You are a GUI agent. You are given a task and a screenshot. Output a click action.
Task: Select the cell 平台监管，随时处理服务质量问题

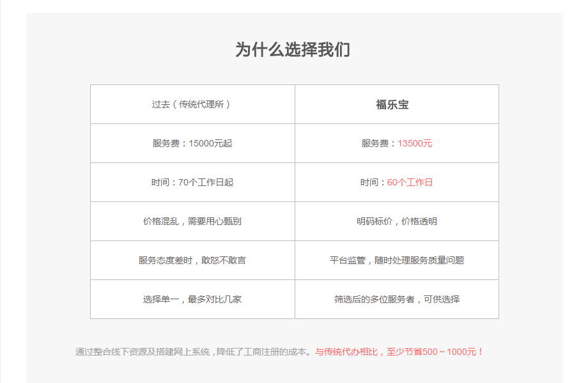pos(397,260)
